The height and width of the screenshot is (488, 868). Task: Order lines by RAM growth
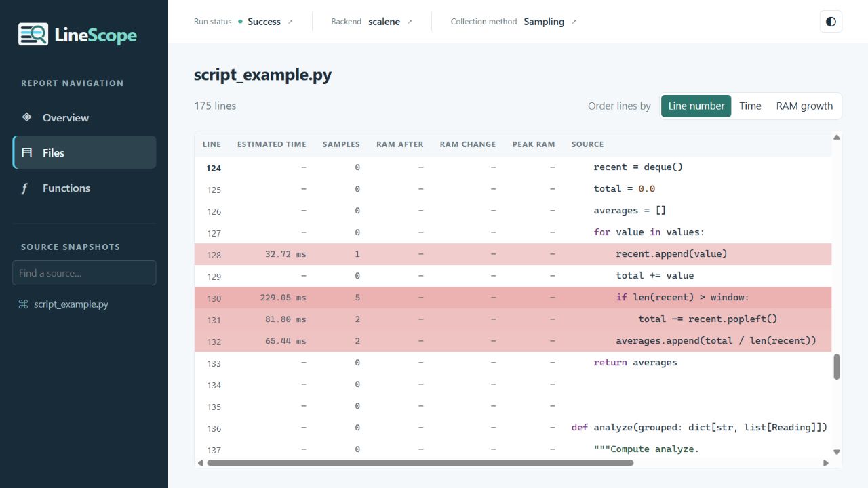pos(804,106)
